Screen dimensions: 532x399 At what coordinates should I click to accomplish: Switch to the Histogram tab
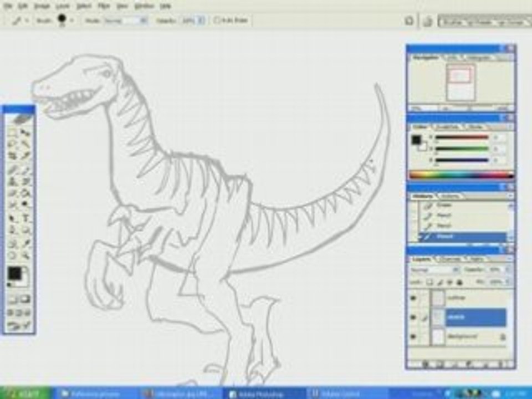pos(479,58)
